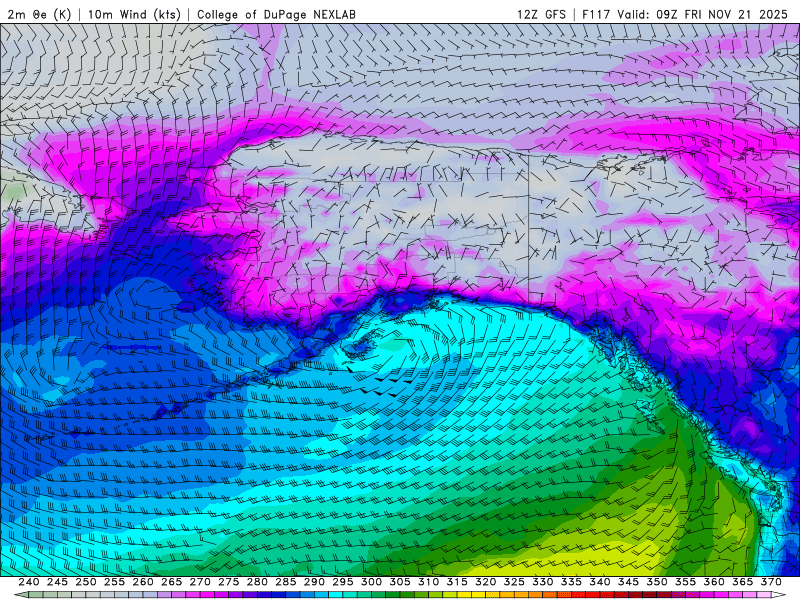This screenshot has width=800, height=600.
Task: Click the 315 colorbar value
Action: pyautogui.click(x=457, y=582)
